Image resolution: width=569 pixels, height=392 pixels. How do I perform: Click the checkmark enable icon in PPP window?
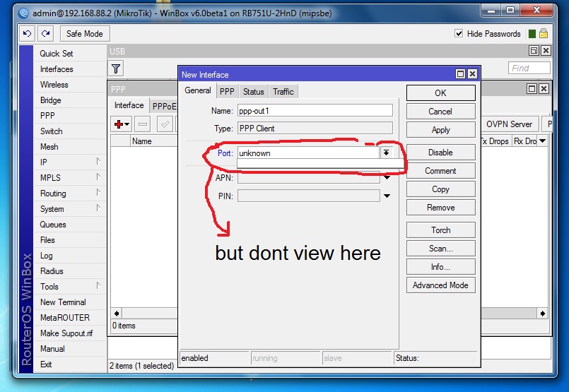(165, 124)
